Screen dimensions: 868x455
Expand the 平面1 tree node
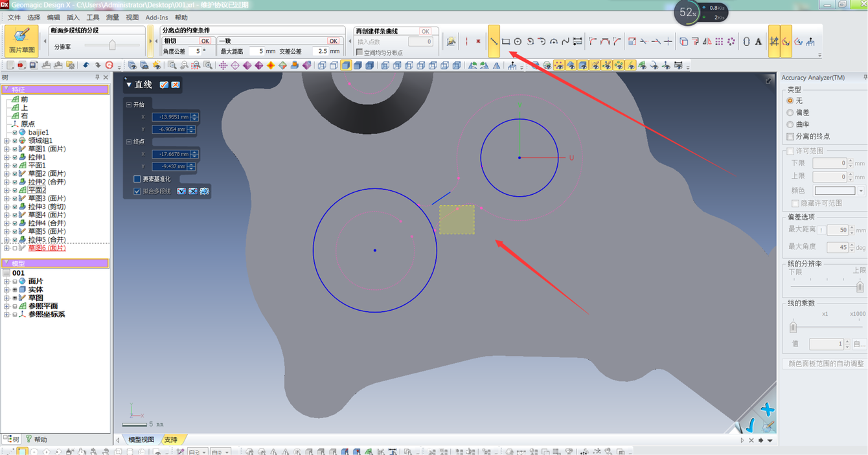pyautogui.click(x=6, y=166)
